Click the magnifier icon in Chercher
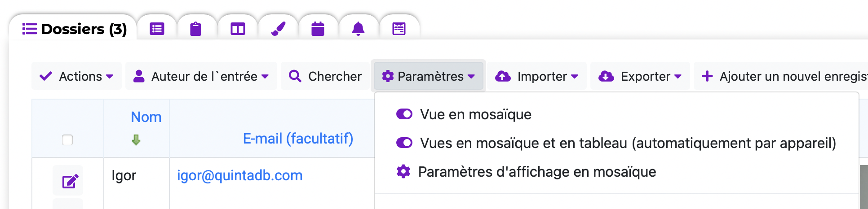 point(295,76)
